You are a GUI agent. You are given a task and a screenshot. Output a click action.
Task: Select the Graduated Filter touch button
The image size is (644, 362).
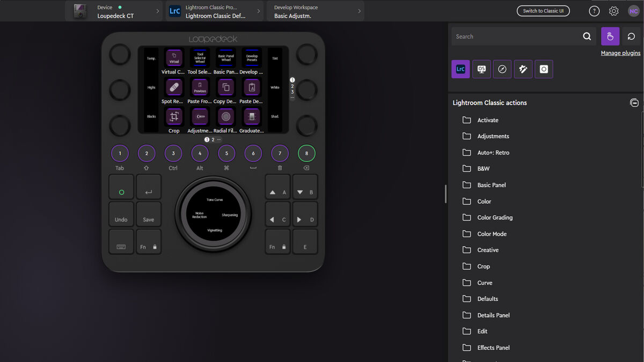tap(252, 117)
